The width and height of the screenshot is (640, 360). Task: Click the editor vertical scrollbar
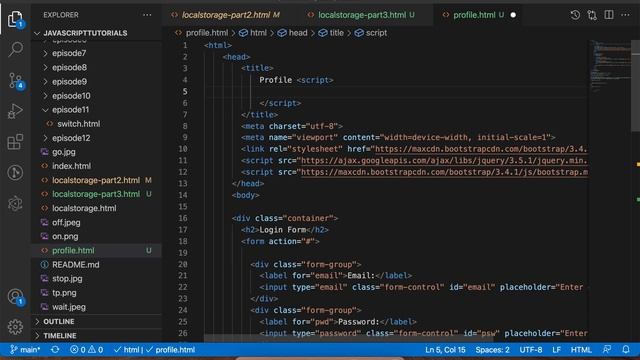pos(636,86)
